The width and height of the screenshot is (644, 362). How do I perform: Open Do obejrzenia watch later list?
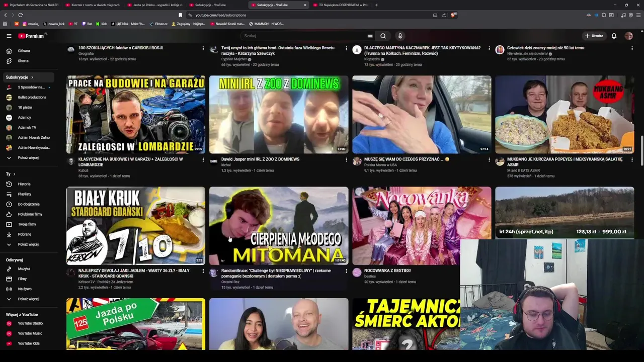28,204
